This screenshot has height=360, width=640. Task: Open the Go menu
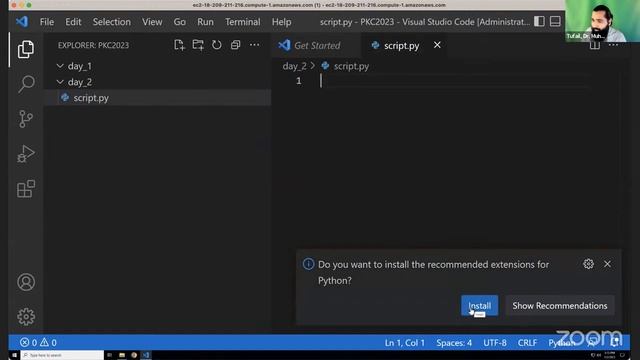tap(180, 22)
